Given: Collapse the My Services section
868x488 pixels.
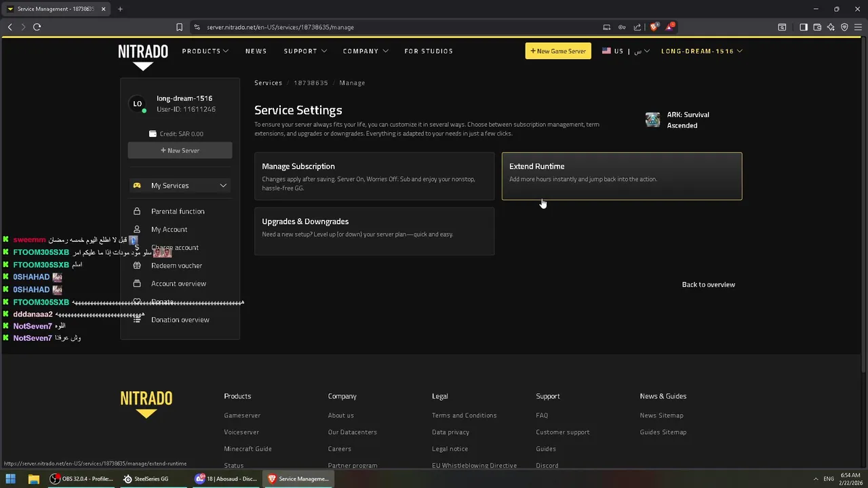Looking at the screenshot, I should coord(180,186).
